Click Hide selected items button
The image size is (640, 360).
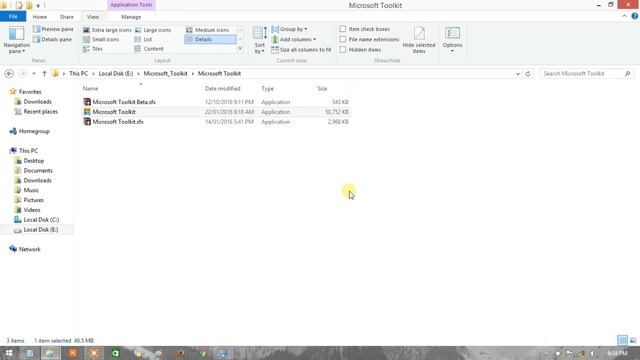pos(419,40)
